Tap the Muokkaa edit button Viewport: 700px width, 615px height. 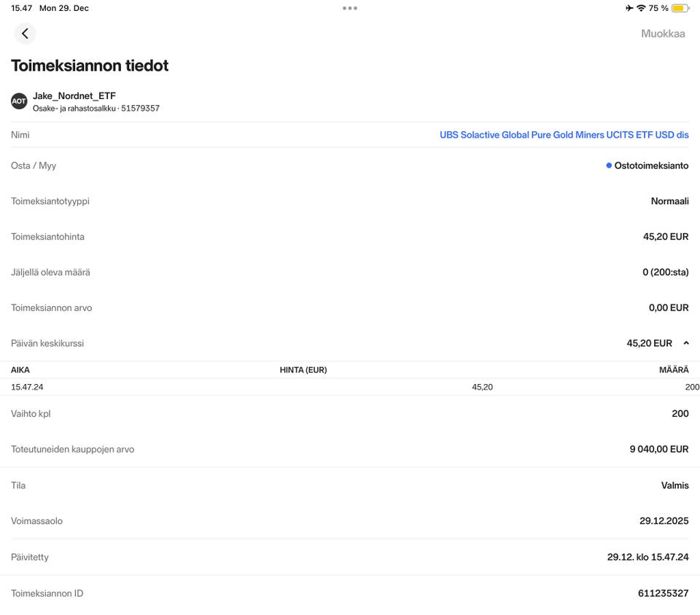click(x=663, y=34)
